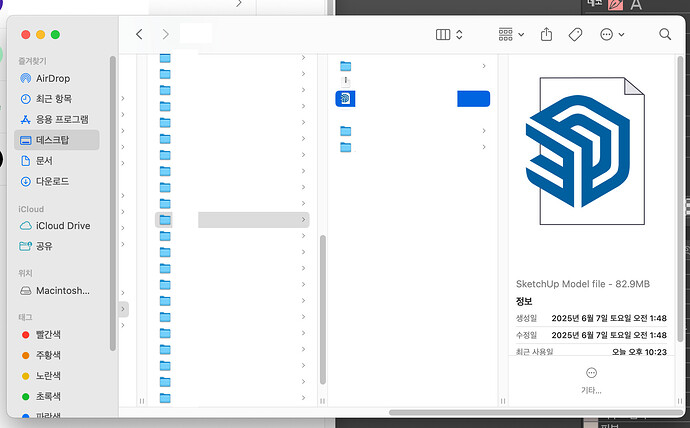Filter by the 주황색 tag

(x=41, y=355)
